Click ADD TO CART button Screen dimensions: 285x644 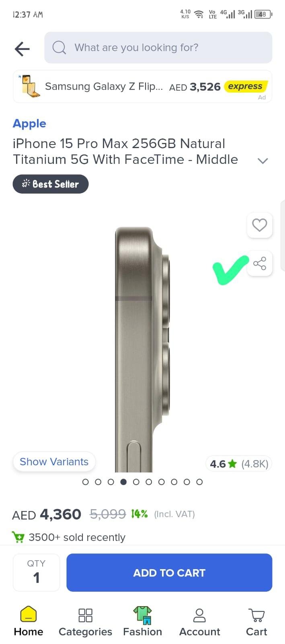(169, 572)
